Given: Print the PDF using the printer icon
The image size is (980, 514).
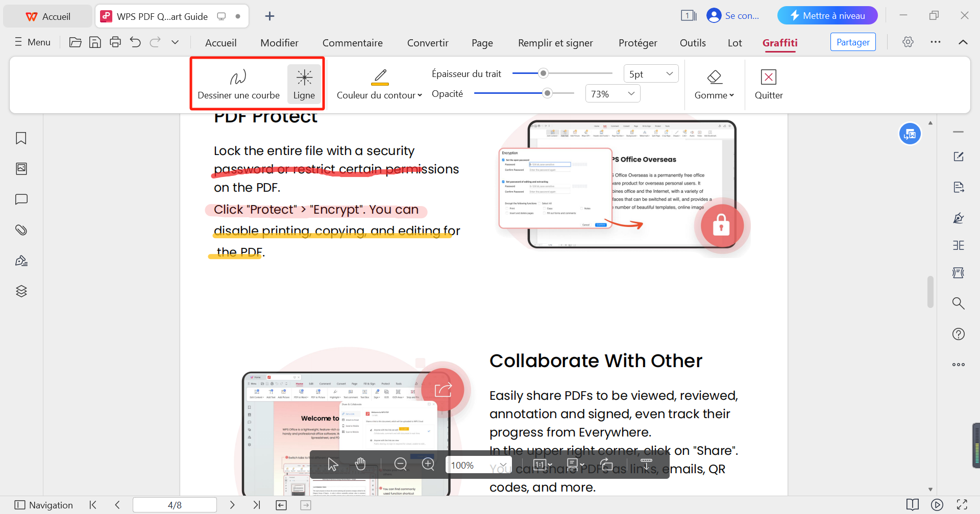Looking at the screenshot, I should coord(115,42).
